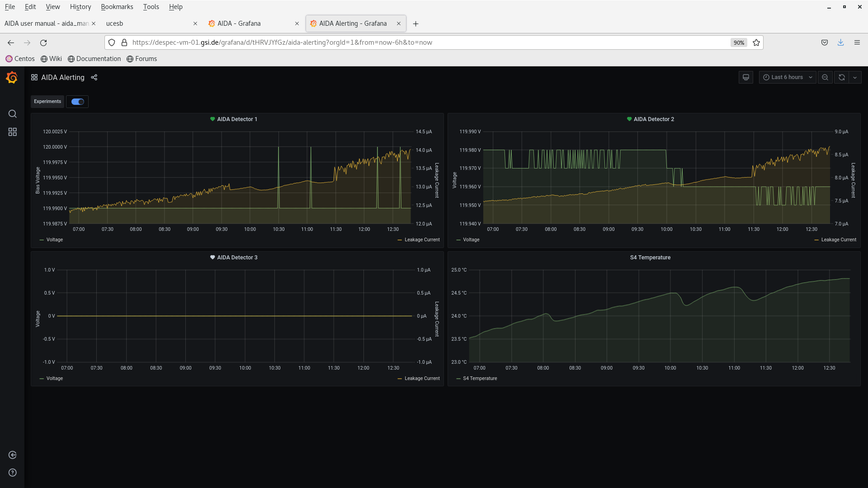The height and width of the screenshot is (488, 868).
Task: Toggle Voltage series in Detector 2 legend
Action: [x=471, y=240]
